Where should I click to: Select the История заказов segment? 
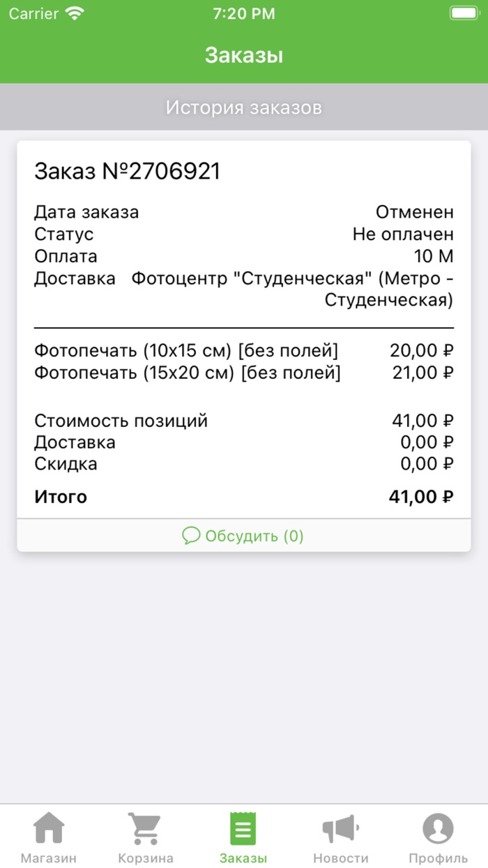click(244, 106)
